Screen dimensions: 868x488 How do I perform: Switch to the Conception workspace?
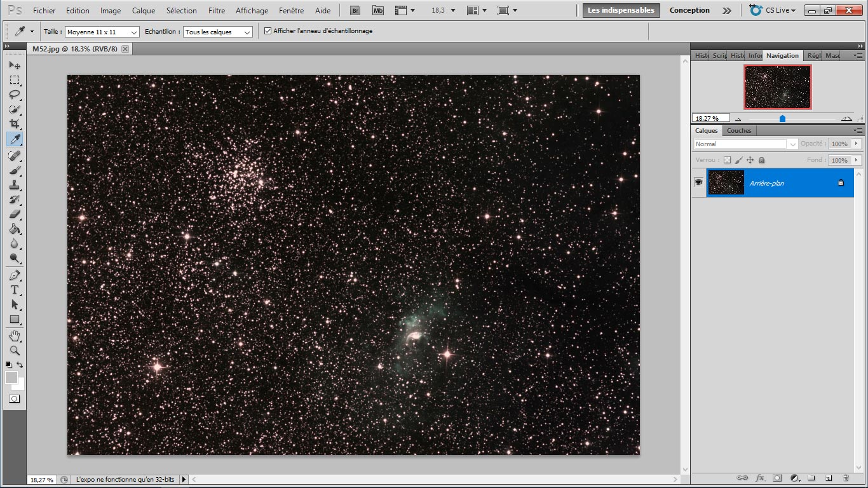pyautogui.click(x=689, y=10)
